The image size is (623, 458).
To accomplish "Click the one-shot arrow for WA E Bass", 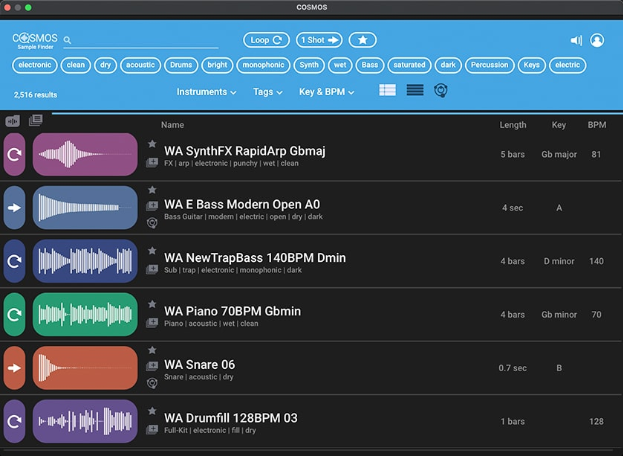I will point(14,208).
